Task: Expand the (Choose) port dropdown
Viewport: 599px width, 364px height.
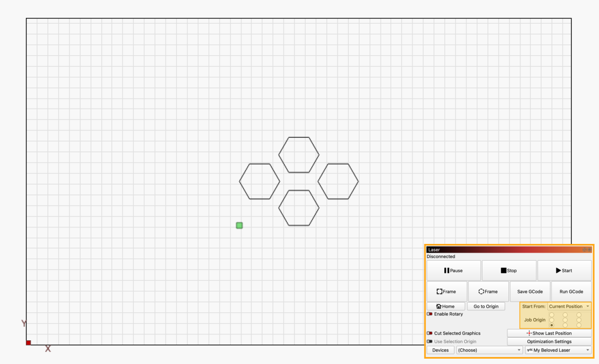Action: coord(490,350)
